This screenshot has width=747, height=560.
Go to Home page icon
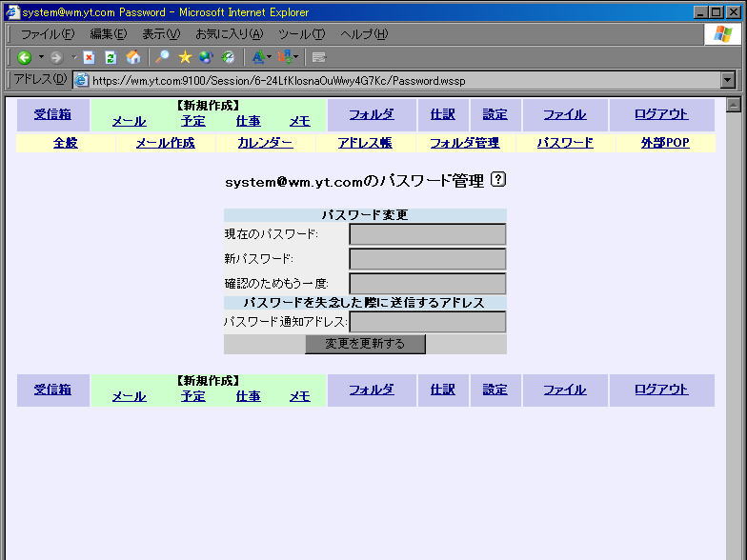133,57
